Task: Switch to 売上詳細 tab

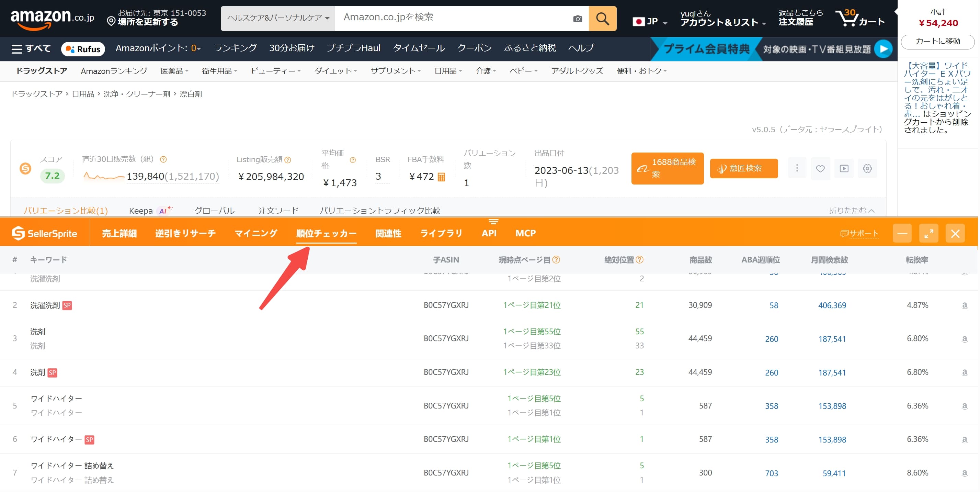Action: coord(119,233)
